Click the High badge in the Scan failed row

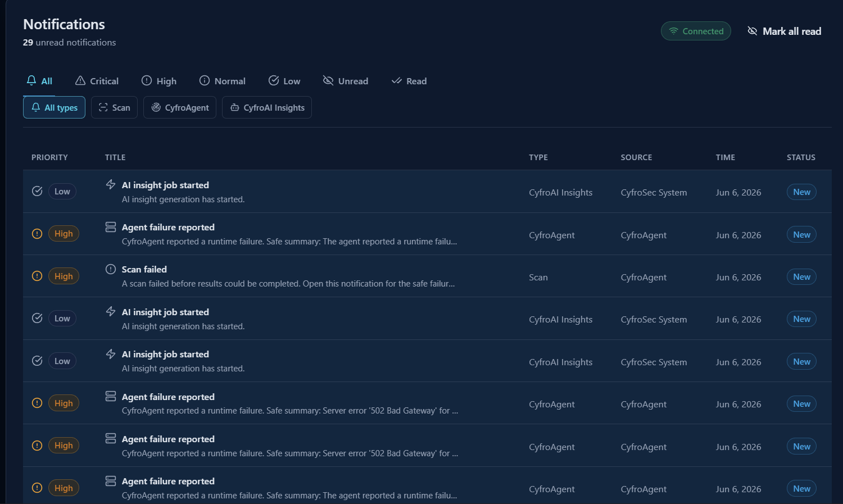tap(64, 276)
